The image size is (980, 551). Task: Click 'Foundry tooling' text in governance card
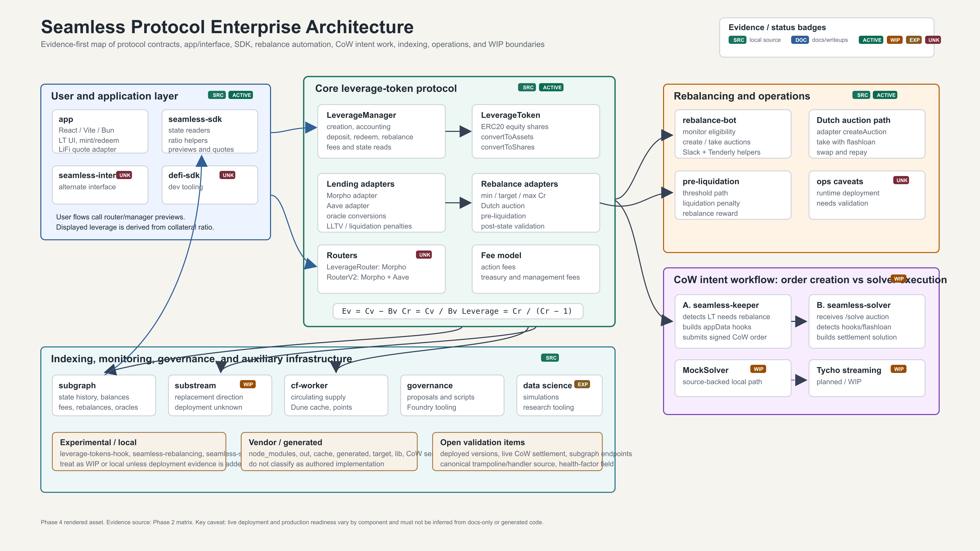[x=431, y=407]
